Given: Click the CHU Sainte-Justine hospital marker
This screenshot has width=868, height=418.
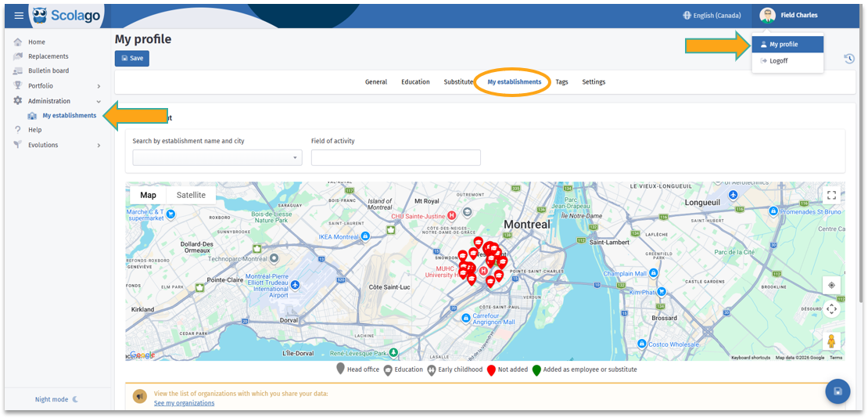Looking at the screenshot, I should coord(451,215).
